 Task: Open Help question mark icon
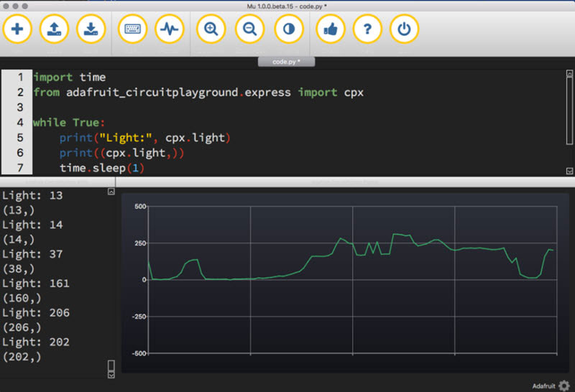[367, 29]
